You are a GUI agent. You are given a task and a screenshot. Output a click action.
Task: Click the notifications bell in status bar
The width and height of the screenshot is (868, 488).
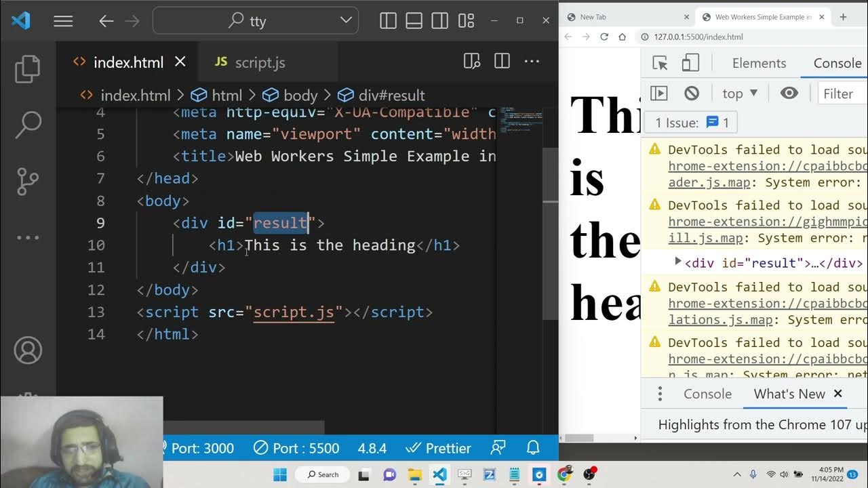click(533, 447)
